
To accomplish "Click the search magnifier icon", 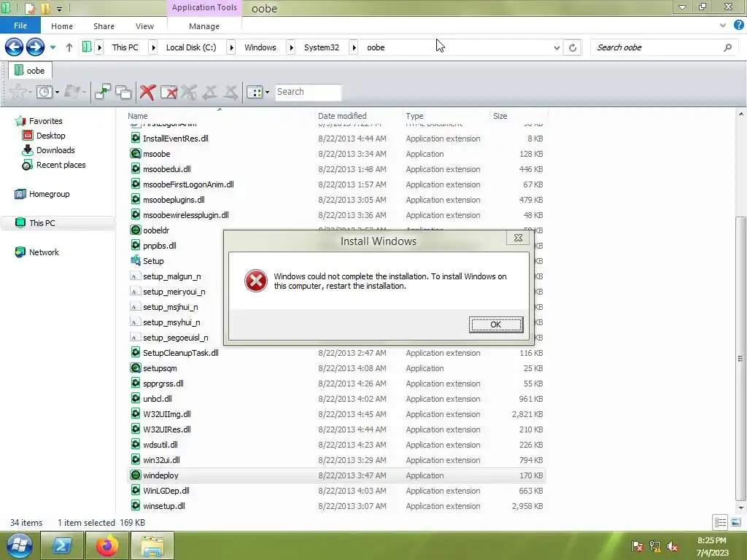I will coord(727,47).
